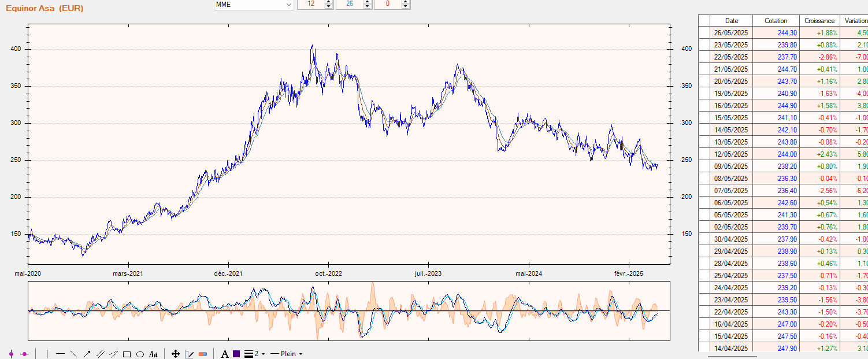This screenshot has height=359, width=868.
Task: Click the chart drawing edit icon
Action: 189,354
